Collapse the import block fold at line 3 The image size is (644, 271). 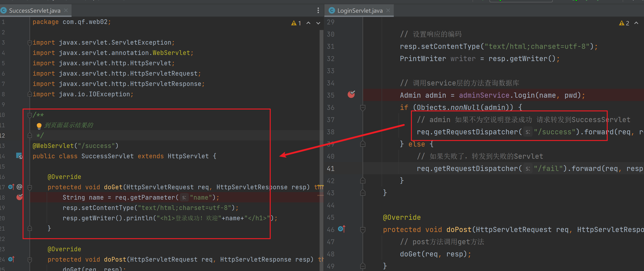click(x=30, y=43)
